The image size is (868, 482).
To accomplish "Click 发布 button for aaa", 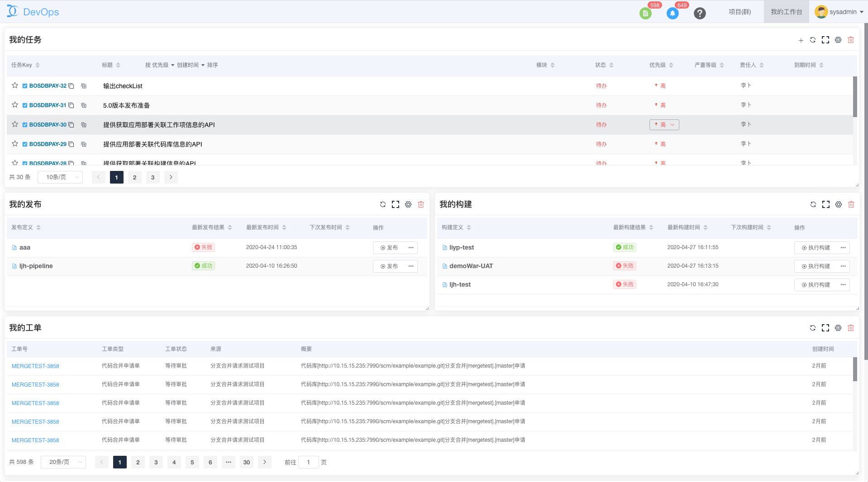I will click(389, 248).
